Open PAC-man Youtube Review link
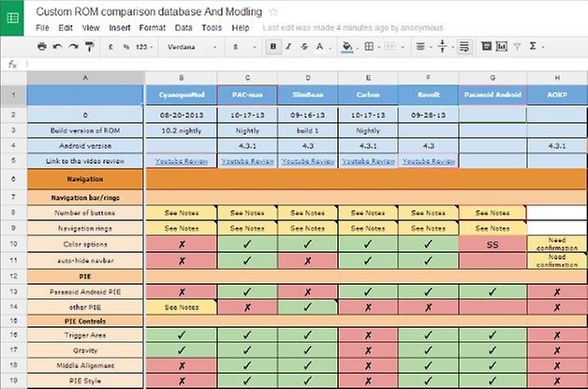 click(247, 161)
